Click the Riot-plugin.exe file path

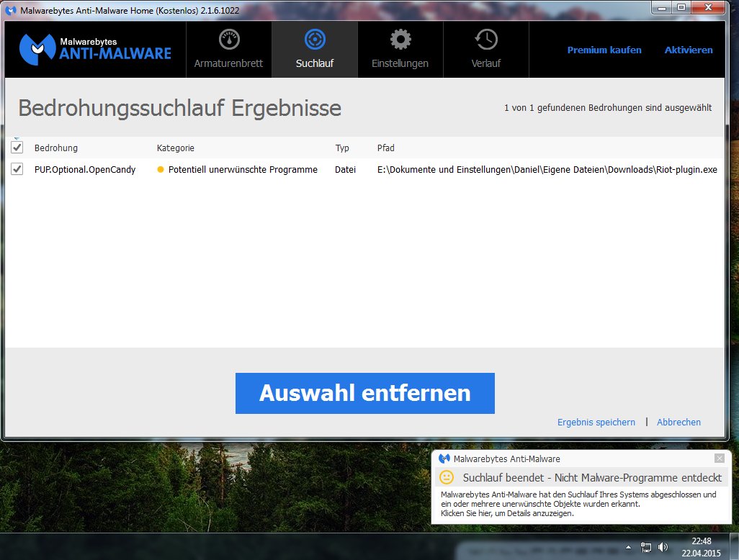(547, 170)
